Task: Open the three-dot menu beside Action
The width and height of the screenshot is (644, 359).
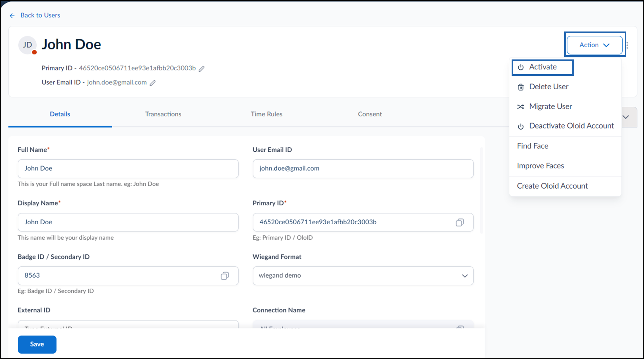Action: click(x=627, y=45)
